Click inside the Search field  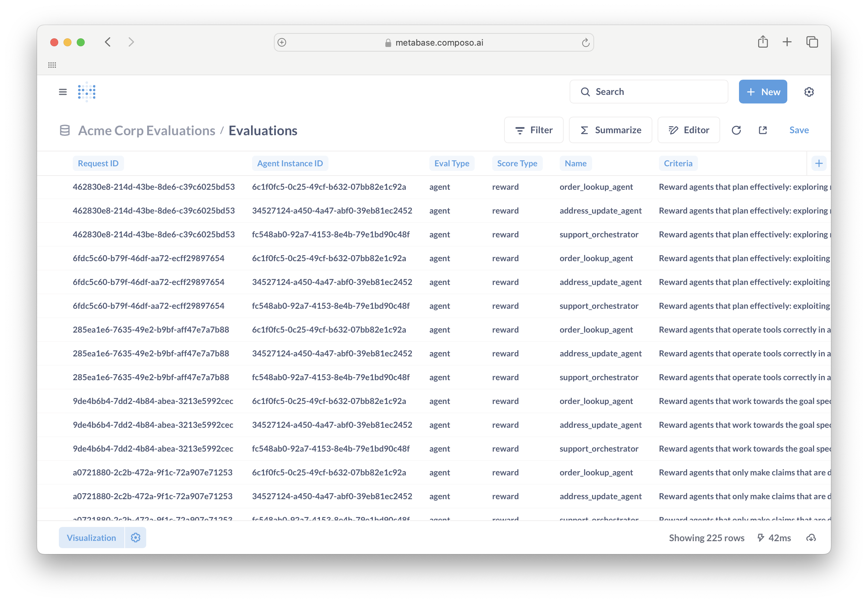(648, 92)
